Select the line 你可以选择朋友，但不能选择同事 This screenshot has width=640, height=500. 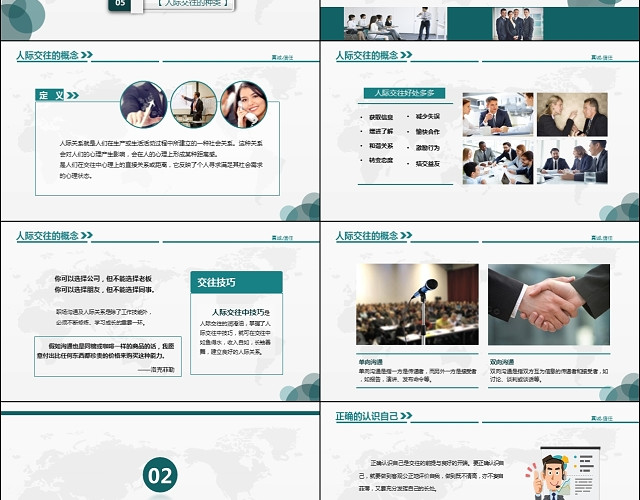click(x=104, y=290)
